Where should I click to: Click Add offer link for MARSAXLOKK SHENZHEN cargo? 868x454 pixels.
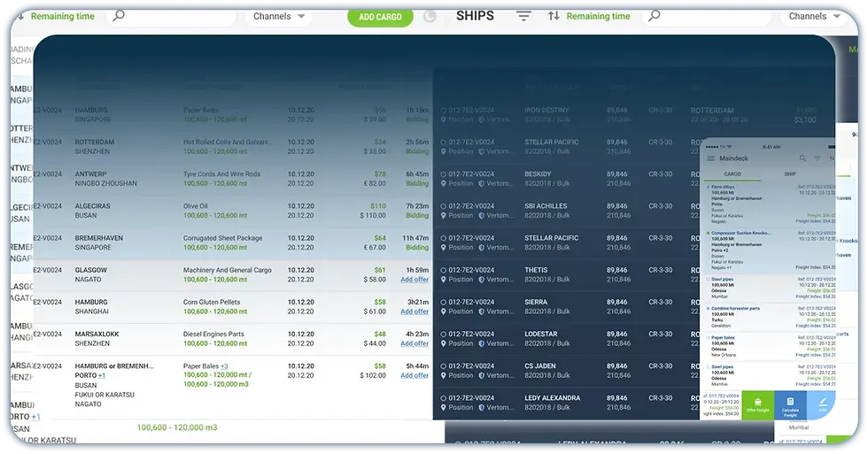tap(415, 344)
